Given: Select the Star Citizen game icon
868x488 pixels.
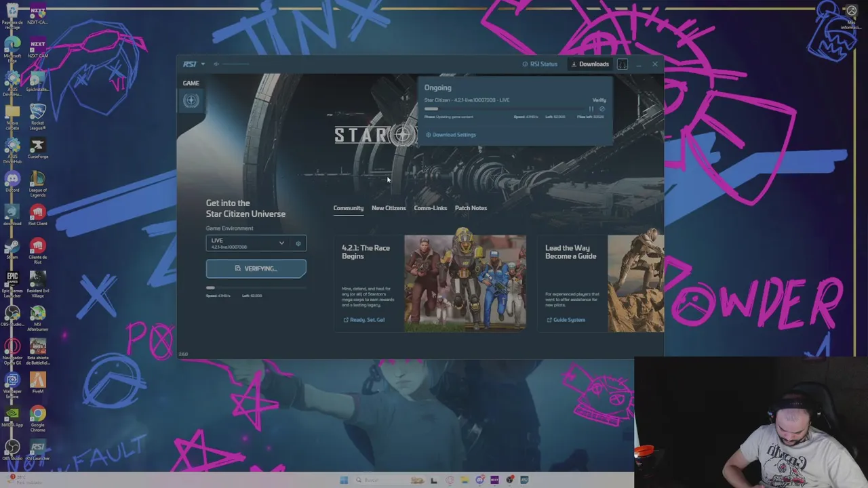Looking at the screenshot, I should point(191,100).
